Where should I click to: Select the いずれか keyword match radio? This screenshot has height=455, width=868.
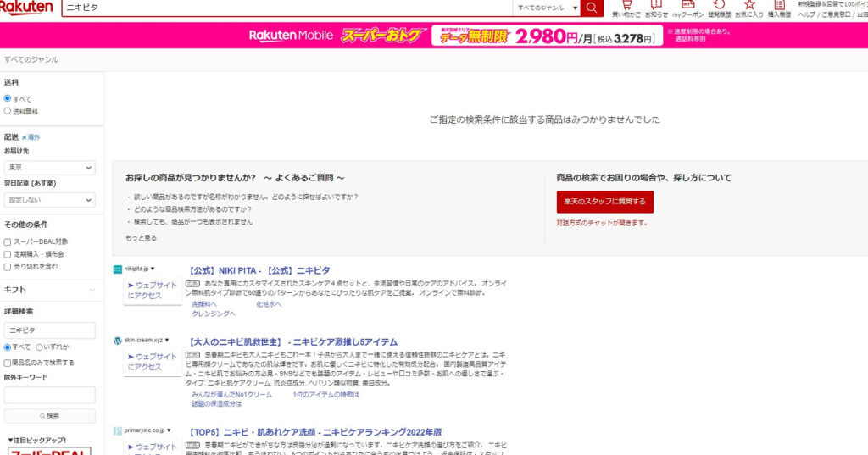click(x=39, y=347)
